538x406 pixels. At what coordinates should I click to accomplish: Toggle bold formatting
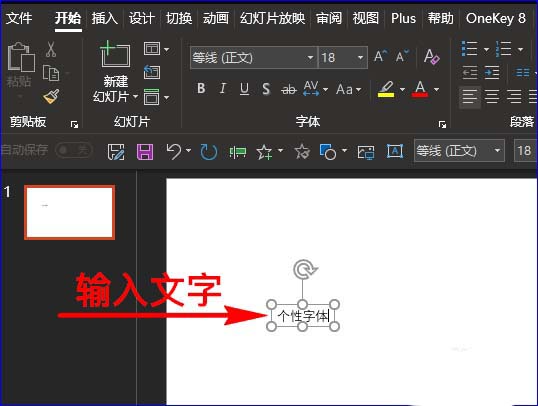pos(201,89)
